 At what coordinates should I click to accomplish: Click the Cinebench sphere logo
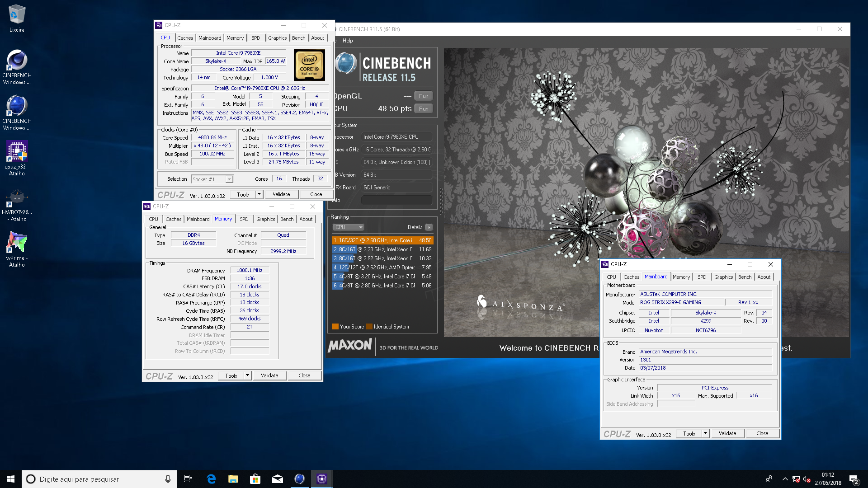point(346,63)
